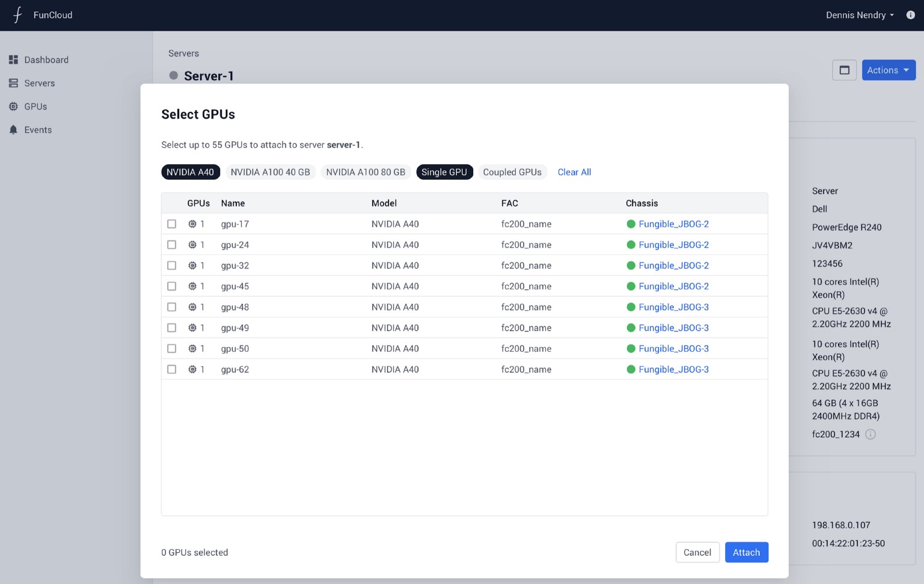
Task: Click the info icon beside fc200_1234
Action: (870, 434)
